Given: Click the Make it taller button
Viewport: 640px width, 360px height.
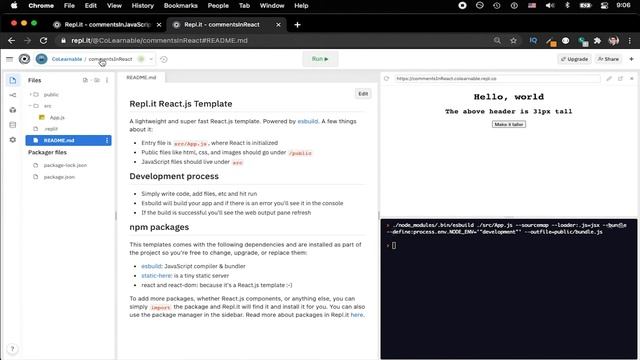Looking at the screenshot, I should 509,124.
